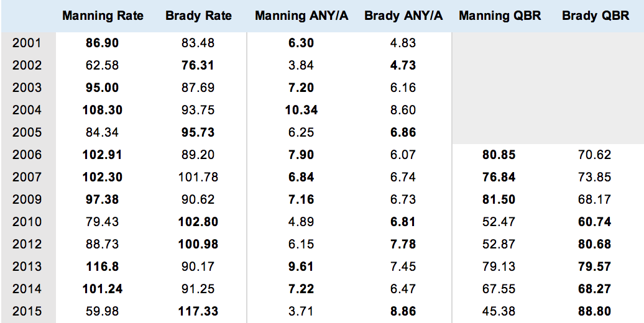The width and height of the screenshot is (644, 323).
Task: Select the Brady QBR value 70.62
Action: coord(595,155)
